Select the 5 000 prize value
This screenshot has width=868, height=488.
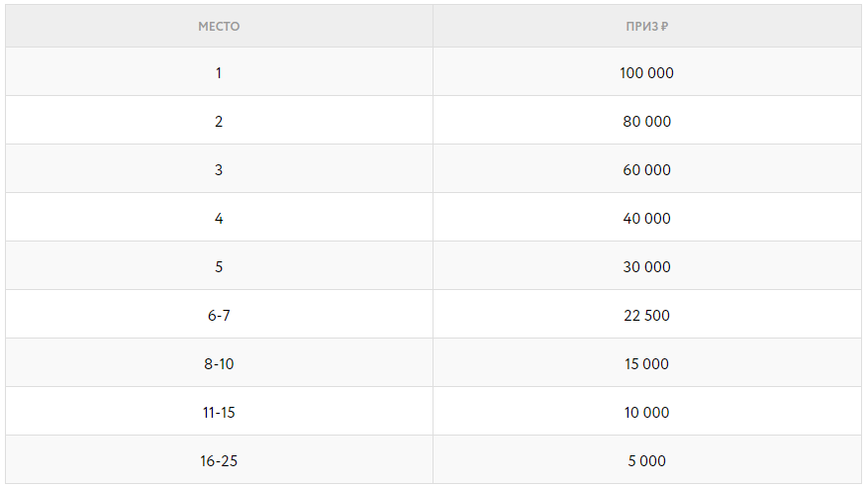click(646, 461)
